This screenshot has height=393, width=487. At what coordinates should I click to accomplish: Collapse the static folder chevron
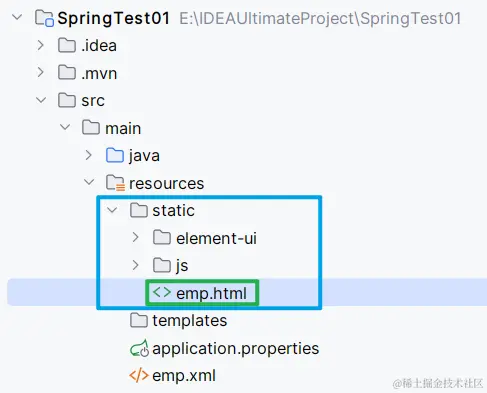112,210
